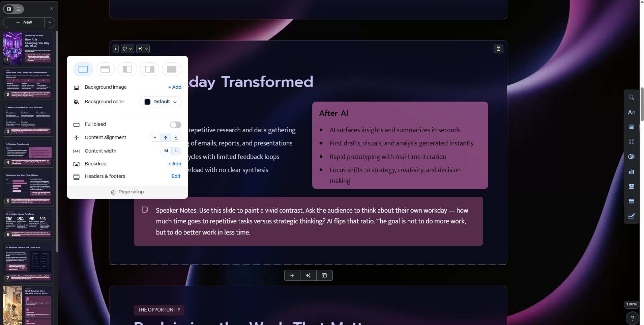The image size is (644, 325).
Task: Switch sidebar to filmstrip view
Action: [x=9, y=9]
